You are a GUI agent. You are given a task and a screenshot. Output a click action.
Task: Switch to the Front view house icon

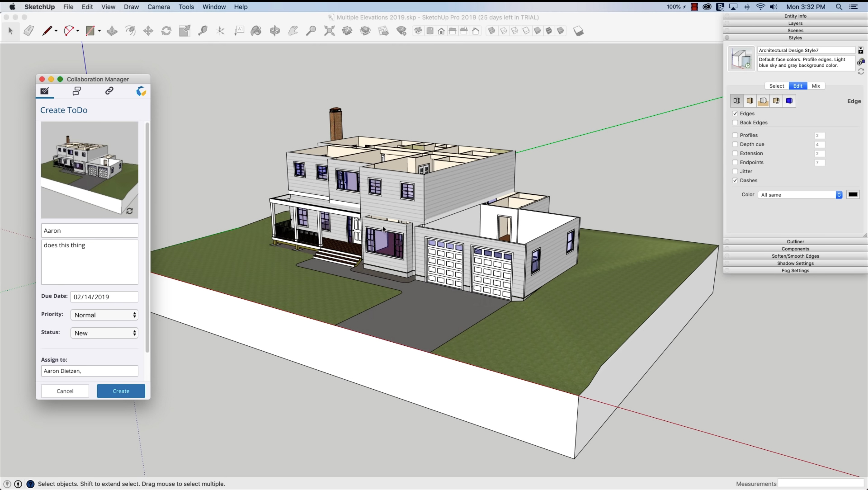(442, 31)
